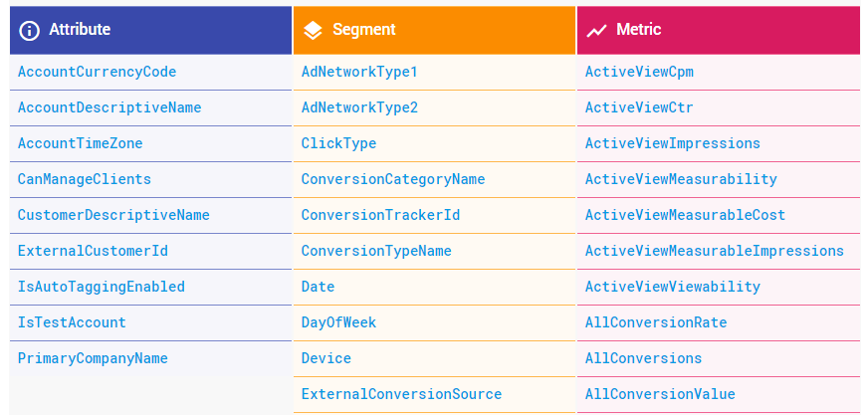Open the AccountCurrencyCode attribute link

[97, 72]
